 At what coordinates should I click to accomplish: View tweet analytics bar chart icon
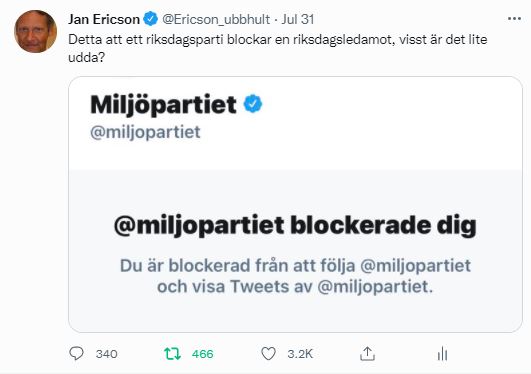point(442,354)
